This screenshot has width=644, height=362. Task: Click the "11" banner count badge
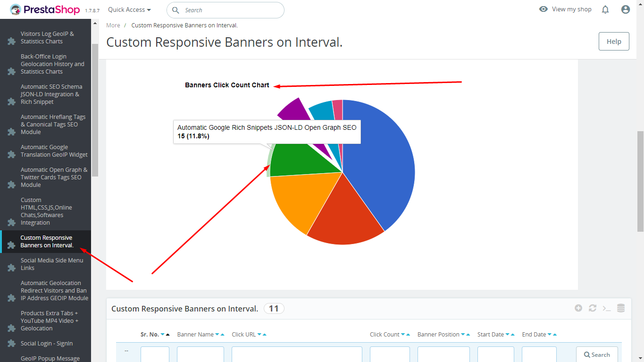[274, 309]
